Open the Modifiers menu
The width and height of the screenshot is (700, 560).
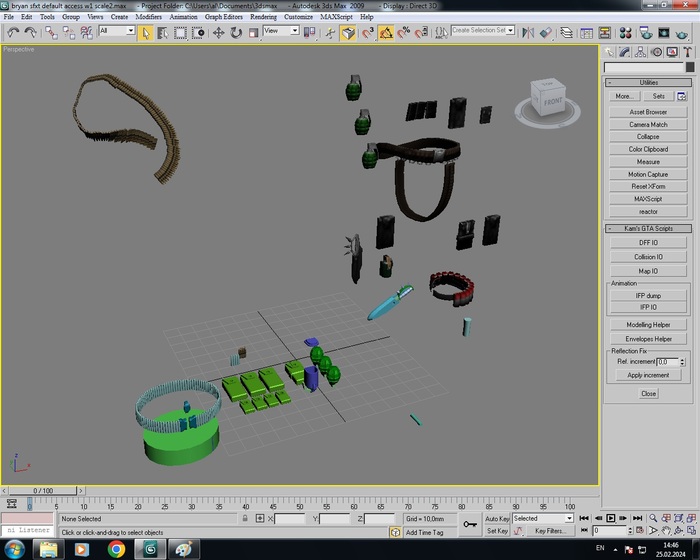(x=148, y=17)
